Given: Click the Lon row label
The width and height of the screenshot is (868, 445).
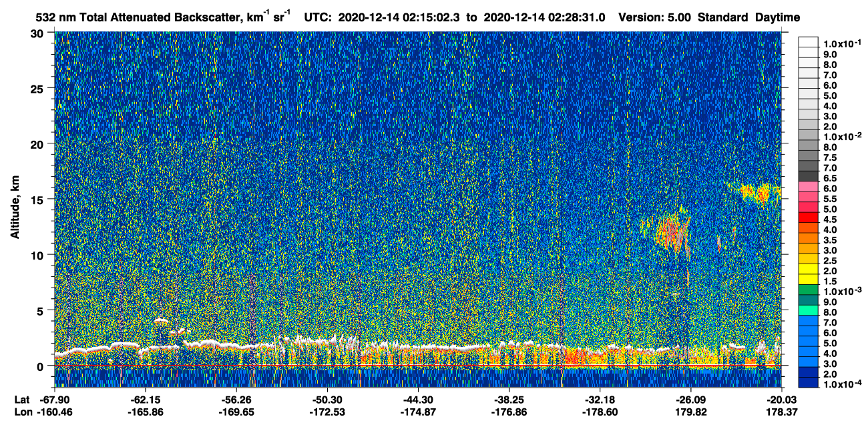Looking at the screenshot, I should tap(23, 412).
